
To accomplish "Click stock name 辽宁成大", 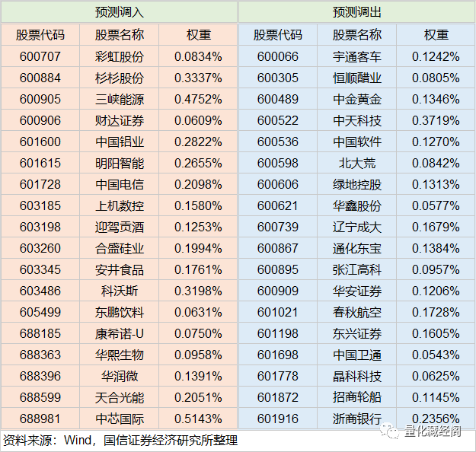I will click(x=356, y=228).
